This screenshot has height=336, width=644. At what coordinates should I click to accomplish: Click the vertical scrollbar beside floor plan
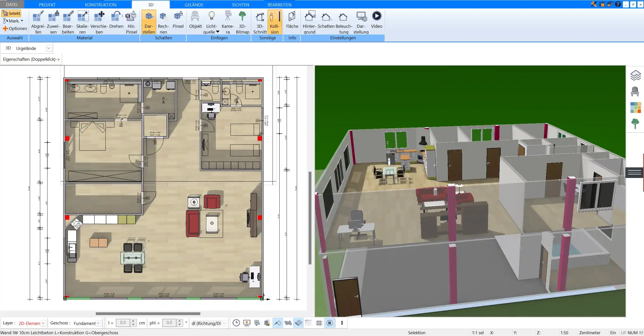(310, 218)
